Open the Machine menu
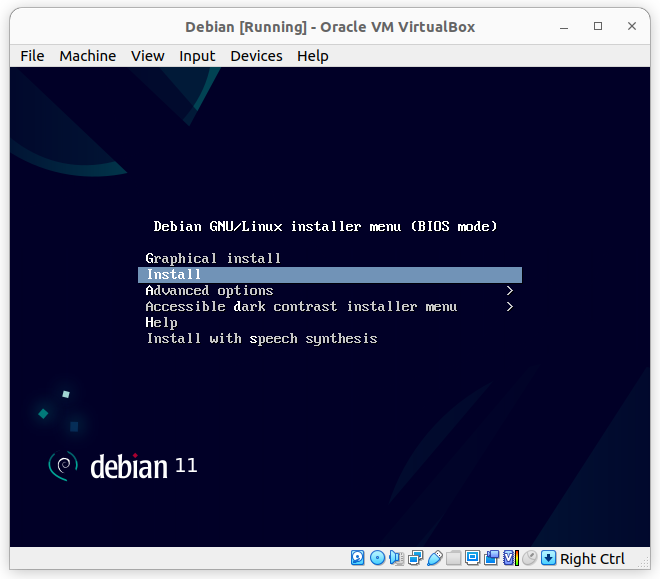The height and width of the screenshot is (579, 660). (88, 56)
